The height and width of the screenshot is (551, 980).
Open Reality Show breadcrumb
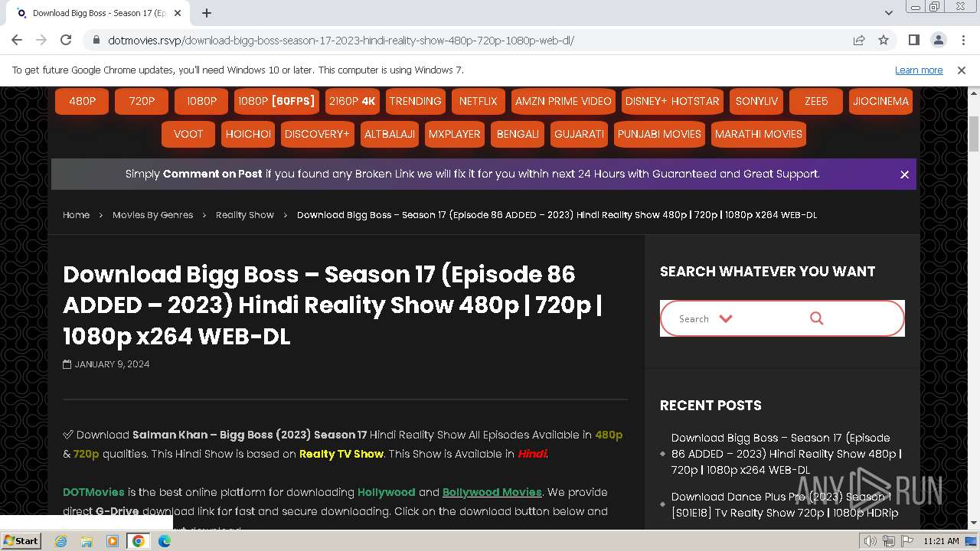[244, 215]
